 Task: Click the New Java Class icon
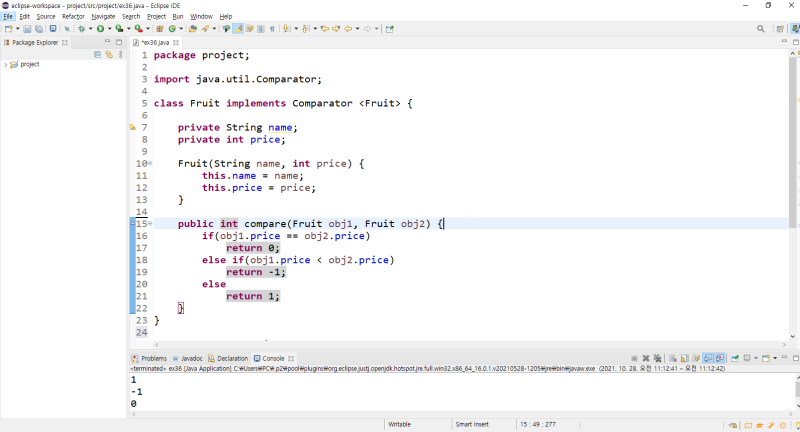tap(172, 29)
